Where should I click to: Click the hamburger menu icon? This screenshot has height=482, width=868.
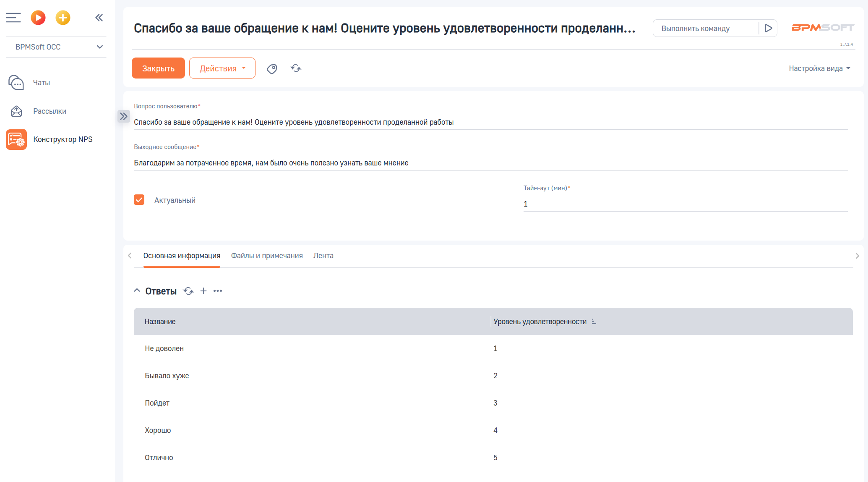13,18
